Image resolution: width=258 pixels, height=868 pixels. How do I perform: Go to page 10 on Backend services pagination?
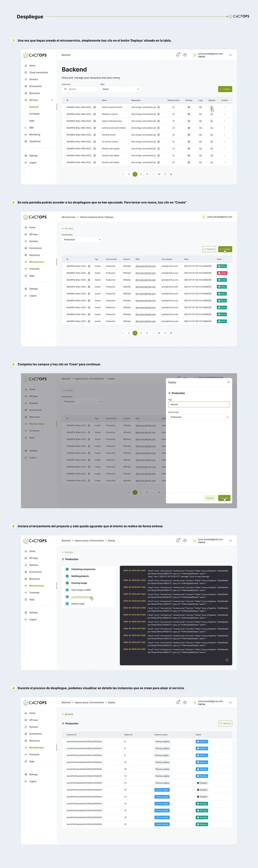(x=159, y=174)
